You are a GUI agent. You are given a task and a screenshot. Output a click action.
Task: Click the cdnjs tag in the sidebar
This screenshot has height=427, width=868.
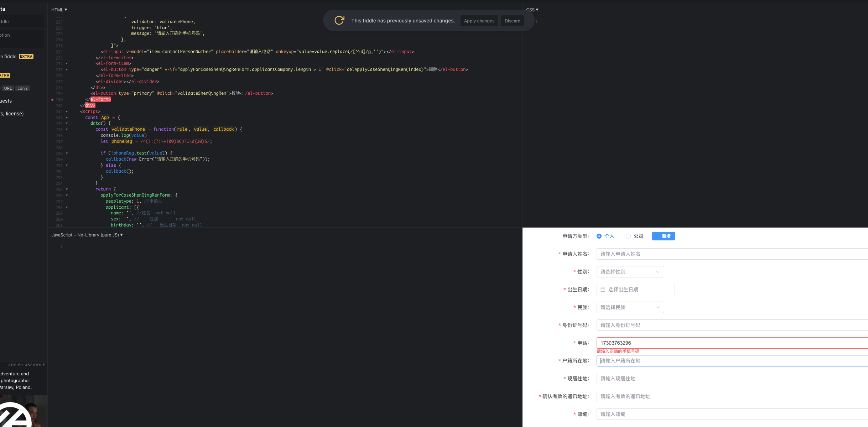click(22, 88)
